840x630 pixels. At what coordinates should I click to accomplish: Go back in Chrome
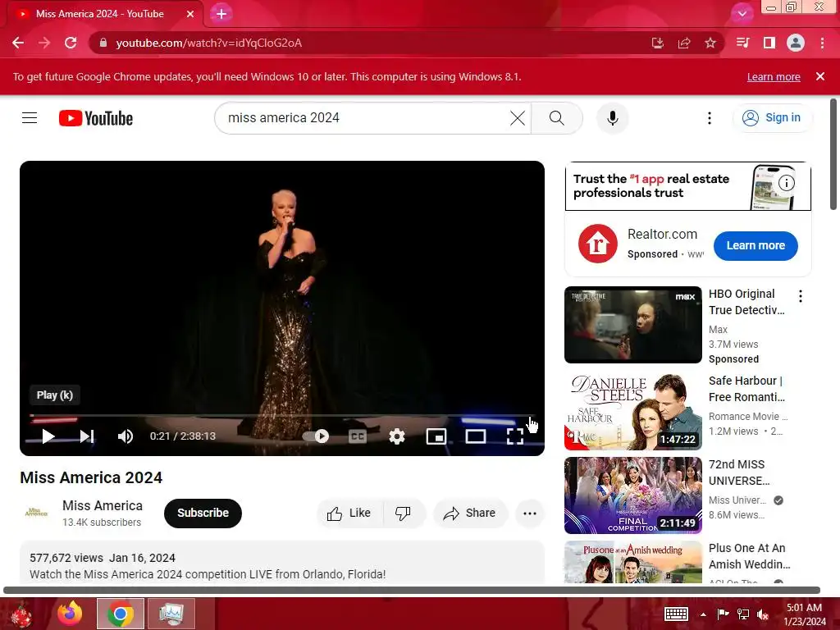[18, 43]
